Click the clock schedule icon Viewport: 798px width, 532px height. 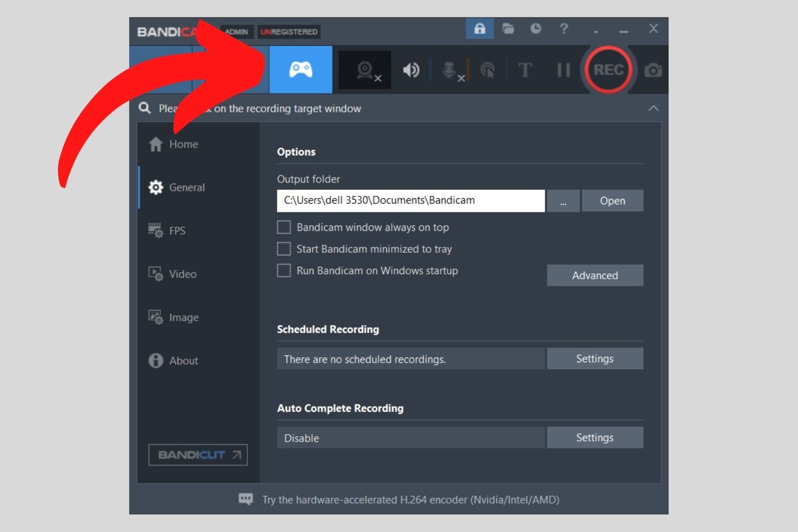(x=536, y=29)
